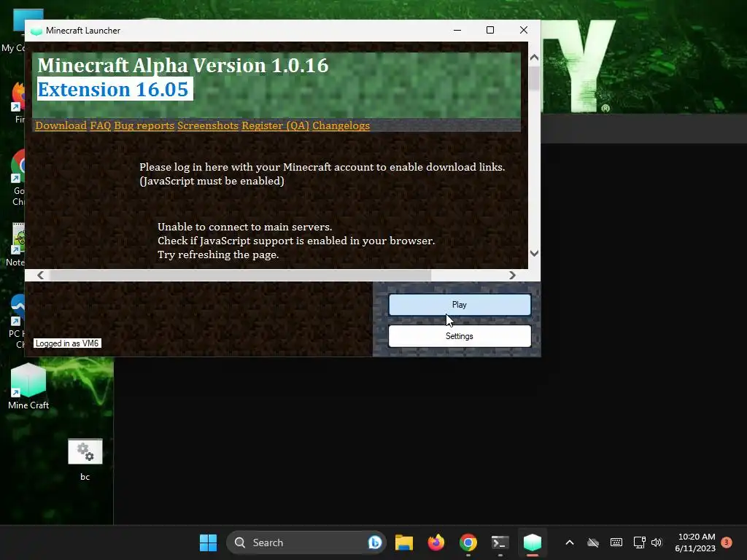The width and height of the screenshot is (747, 560).
Task: Click the horizontal scrollbar thumb
Action: pyautogui.click(x=240, y=275)
